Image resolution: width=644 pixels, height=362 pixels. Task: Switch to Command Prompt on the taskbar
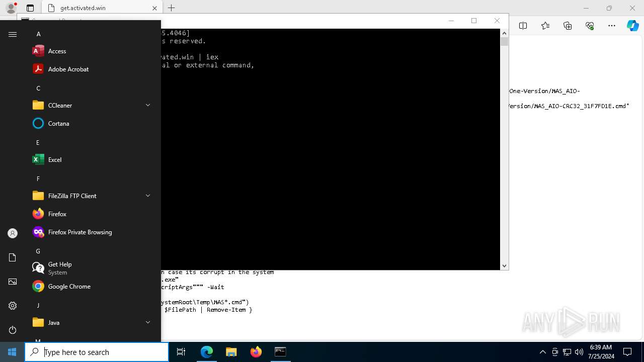tap(280, 352)
